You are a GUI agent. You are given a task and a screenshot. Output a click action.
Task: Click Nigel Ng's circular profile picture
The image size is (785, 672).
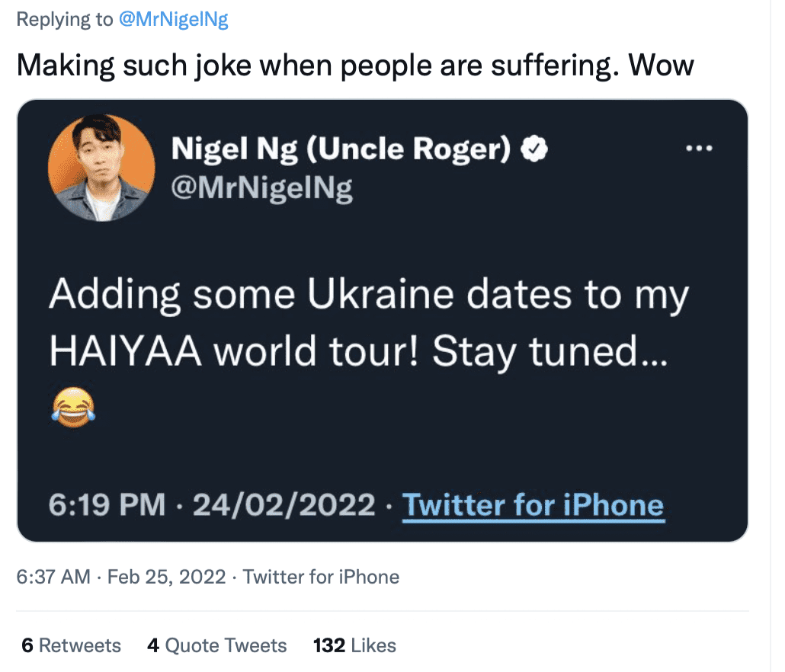(101, 168)
